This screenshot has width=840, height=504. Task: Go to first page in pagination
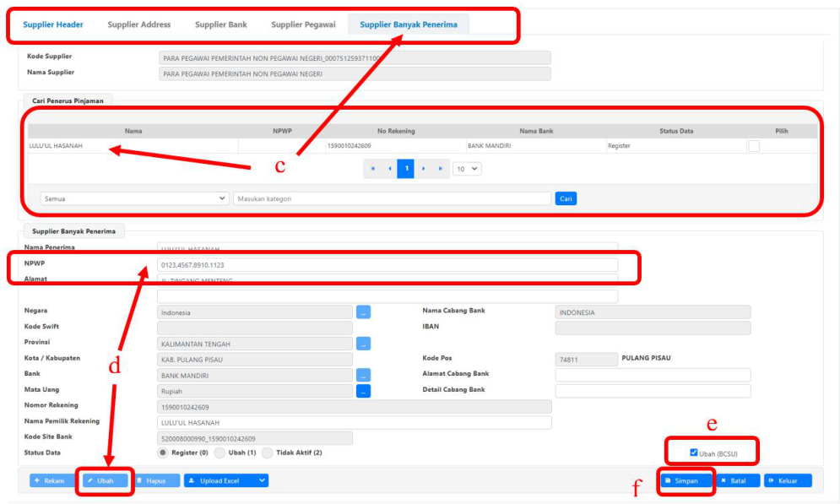[372, 169]
